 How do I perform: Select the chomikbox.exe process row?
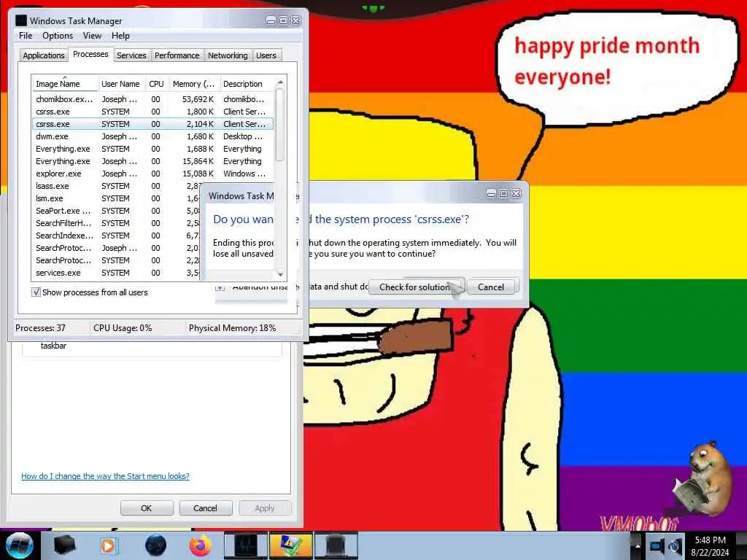[x=152, y=99]
